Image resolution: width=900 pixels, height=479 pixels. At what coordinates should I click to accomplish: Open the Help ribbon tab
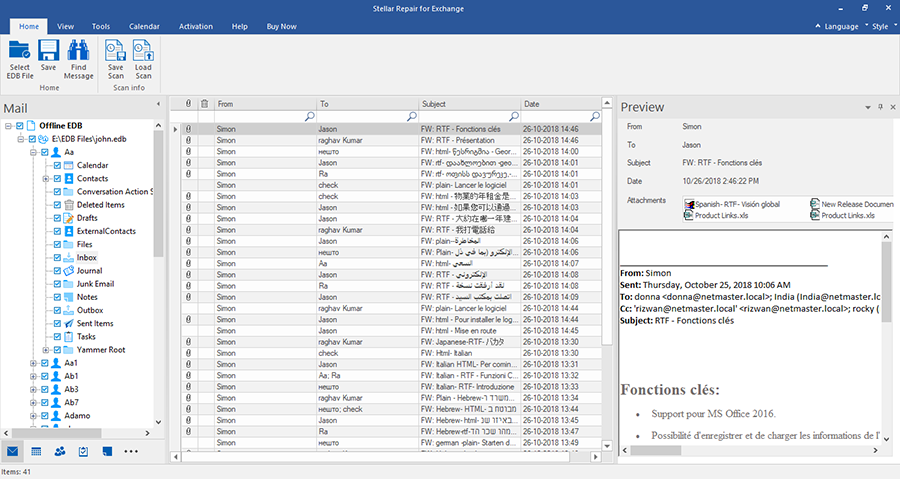(239, 26)
